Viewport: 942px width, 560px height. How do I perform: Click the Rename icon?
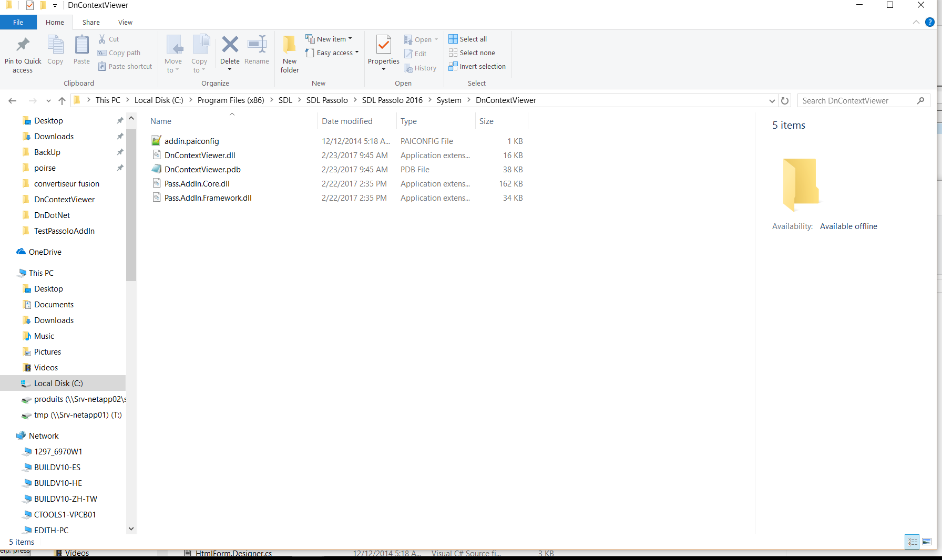click(x=257, y=44)
